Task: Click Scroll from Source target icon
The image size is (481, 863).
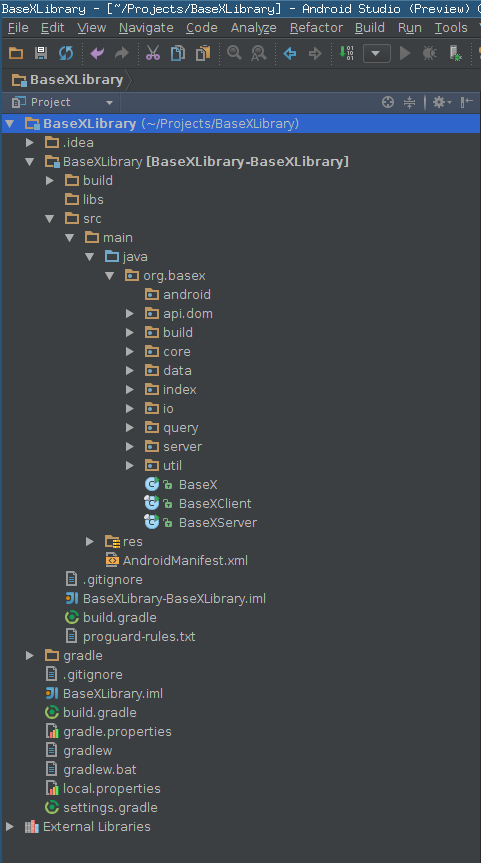Action: pyautogui.click(x=388, y=102)
